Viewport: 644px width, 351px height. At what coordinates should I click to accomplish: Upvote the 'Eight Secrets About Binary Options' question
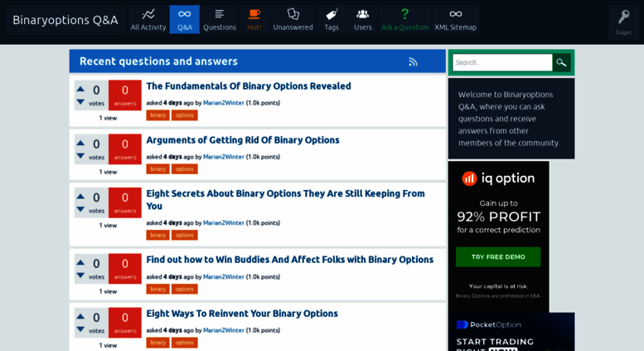(80, 197)
